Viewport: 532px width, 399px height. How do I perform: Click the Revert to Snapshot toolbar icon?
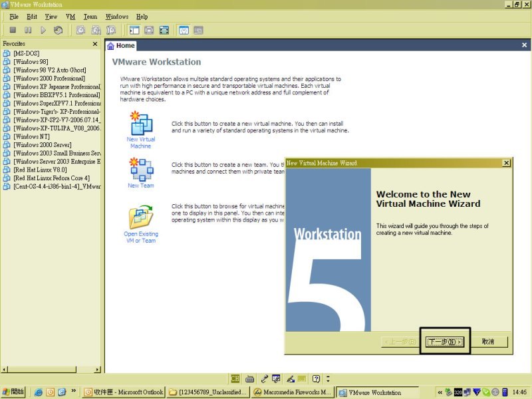(x=96, y=30)
